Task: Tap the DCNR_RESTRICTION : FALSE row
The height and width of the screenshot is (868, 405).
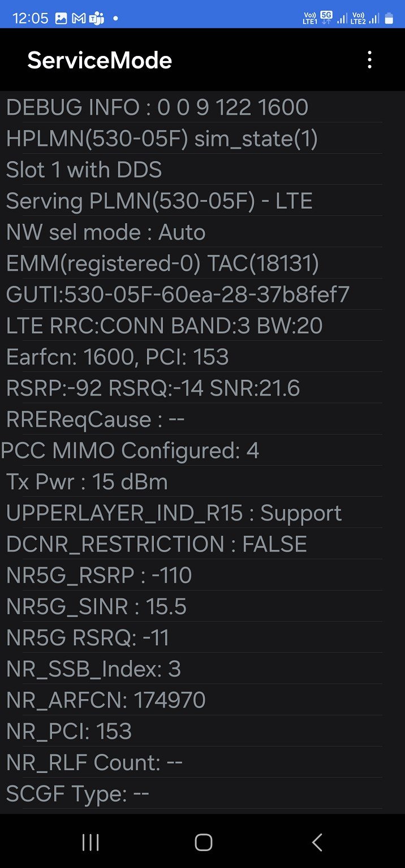Action: (192, 544)
